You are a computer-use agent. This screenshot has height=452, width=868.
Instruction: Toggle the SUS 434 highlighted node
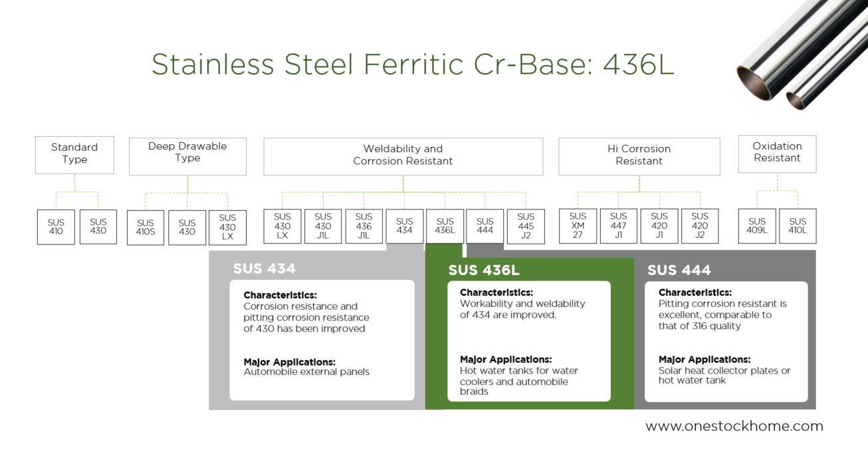[x=404, y=226]
